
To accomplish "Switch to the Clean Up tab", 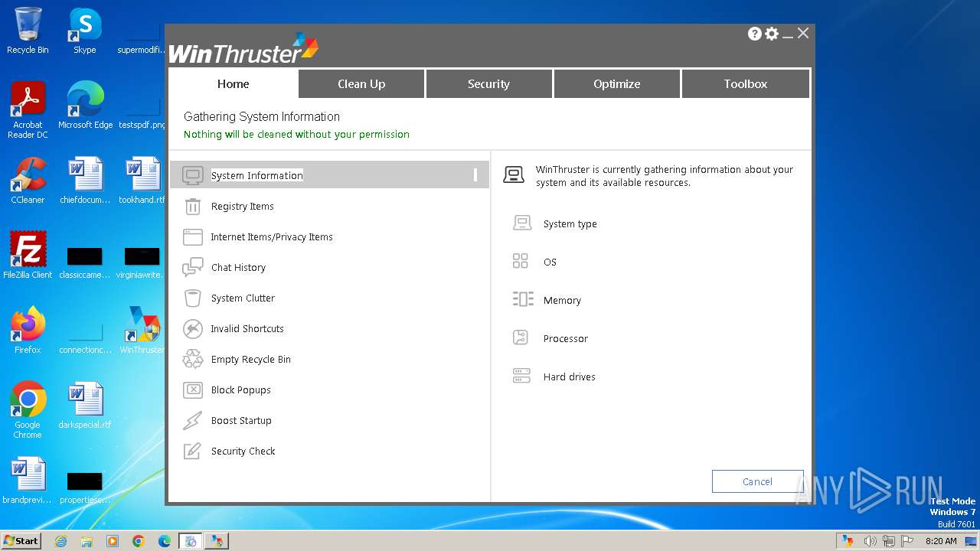I will pyautogui.click(x=361, y=84).
